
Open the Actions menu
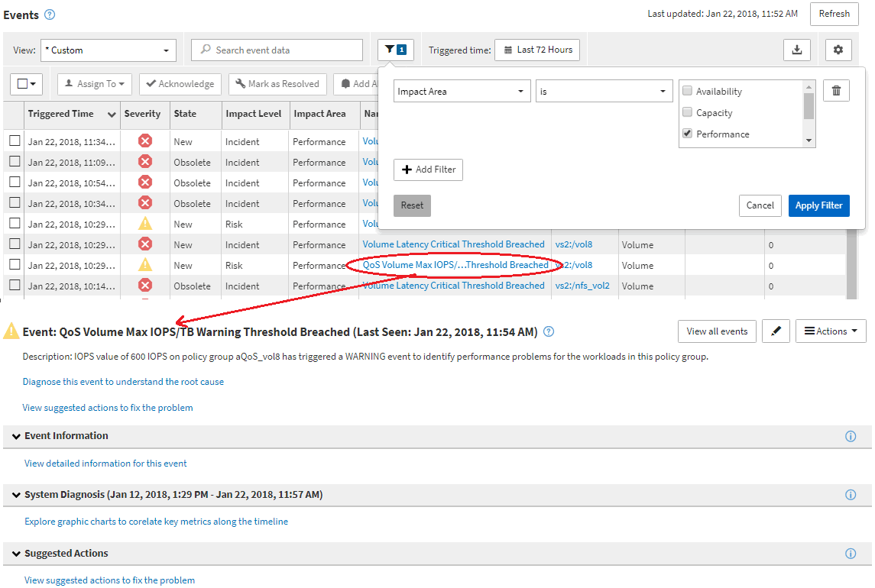point(831,331)
